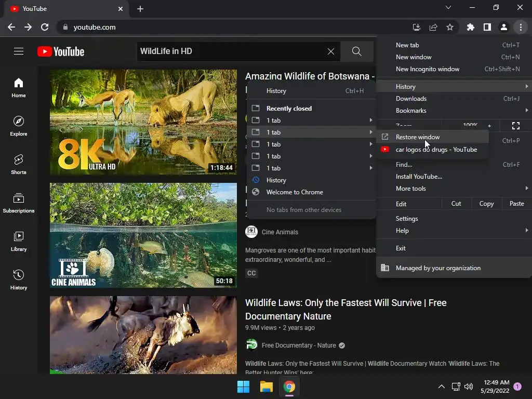Expand highlighted 1 tab recently closed entry
532x399 pixels.
coord(311,132)
